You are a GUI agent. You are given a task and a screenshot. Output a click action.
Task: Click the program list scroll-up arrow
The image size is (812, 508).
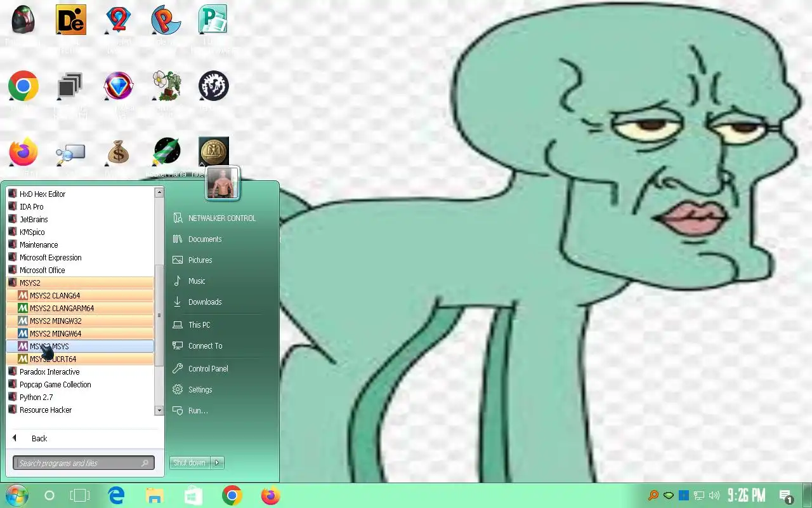coord(159,192)
